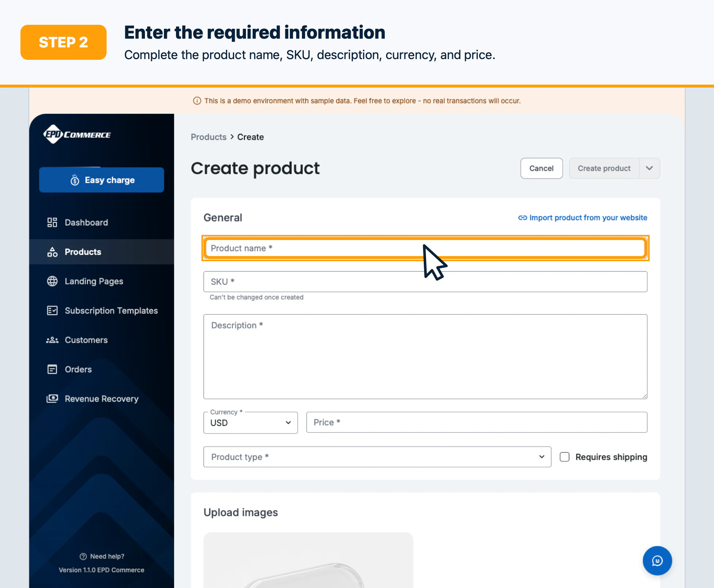
Task: Click the Easy charge money bag icon
Action: (x=75, y=180)
